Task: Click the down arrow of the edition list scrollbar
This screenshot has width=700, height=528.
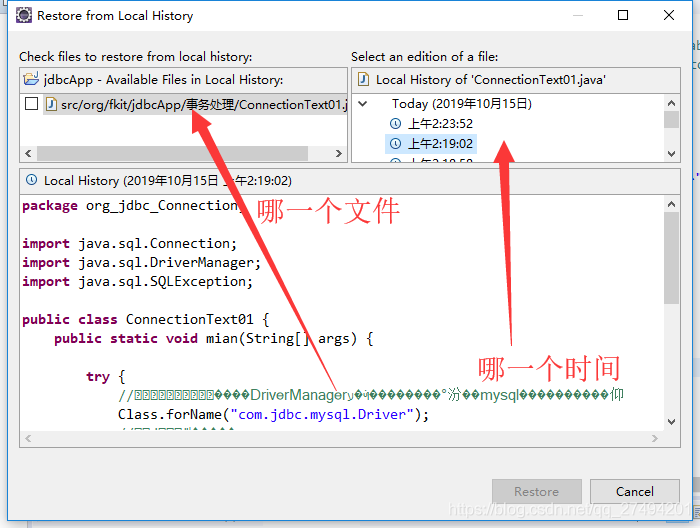Action: (x=671, y=154)
